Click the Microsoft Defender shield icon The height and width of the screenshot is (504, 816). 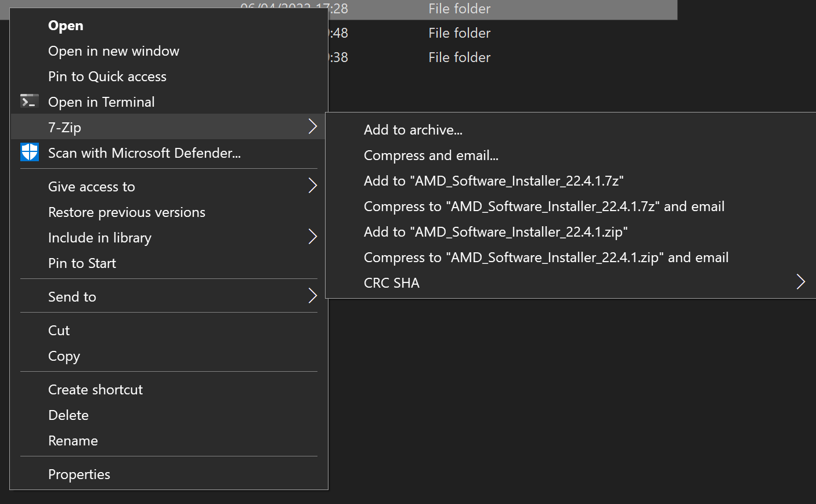click(29, 153)
